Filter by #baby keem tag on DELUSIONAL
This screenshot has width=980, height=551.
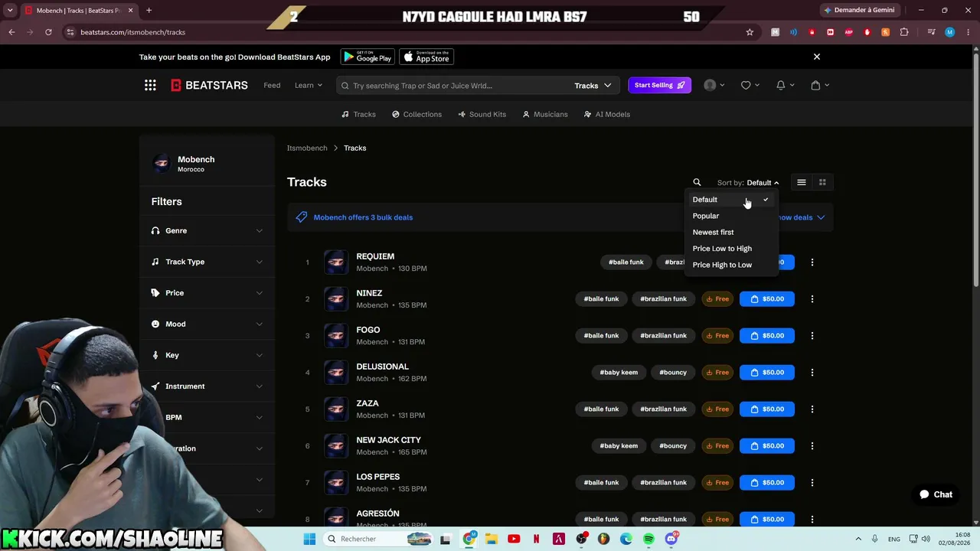coord(619,372)
